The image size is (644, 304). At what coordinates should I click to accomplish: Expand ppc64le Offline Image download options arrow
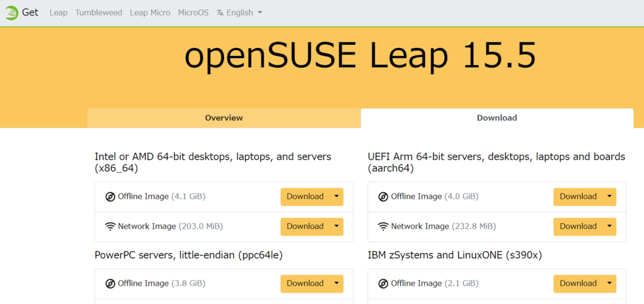pos(336,284)
